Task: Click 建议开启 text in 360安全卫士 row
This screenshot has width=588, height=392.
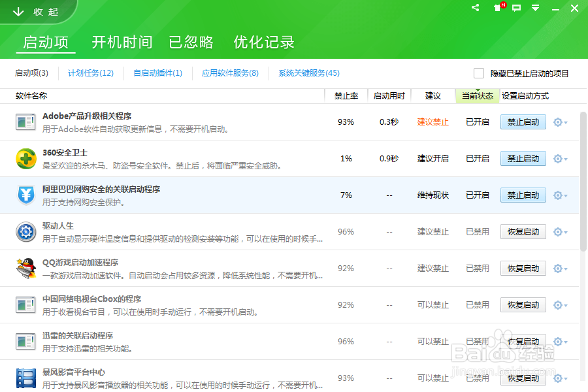Action: [433, 159]
